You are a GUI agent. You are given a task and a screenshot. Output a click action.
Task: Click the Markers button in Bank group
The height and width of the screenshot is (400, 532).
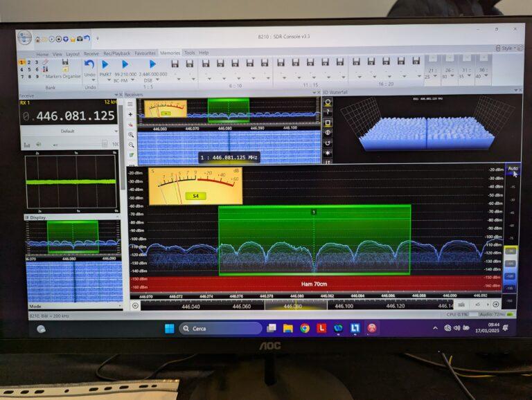click(x=53, y=77)
